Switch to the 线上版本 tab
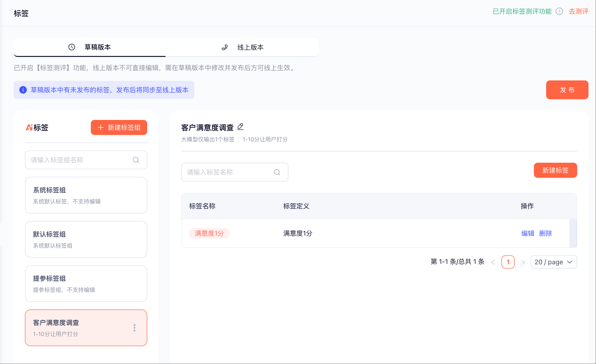596x364 pixels. click(242, 47)
